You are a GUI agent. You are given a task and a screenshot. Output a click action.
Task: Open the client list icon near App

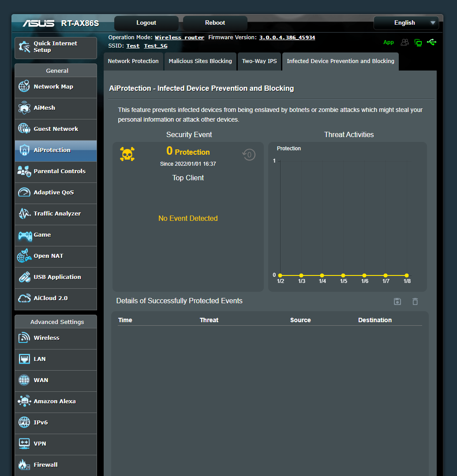405,42
